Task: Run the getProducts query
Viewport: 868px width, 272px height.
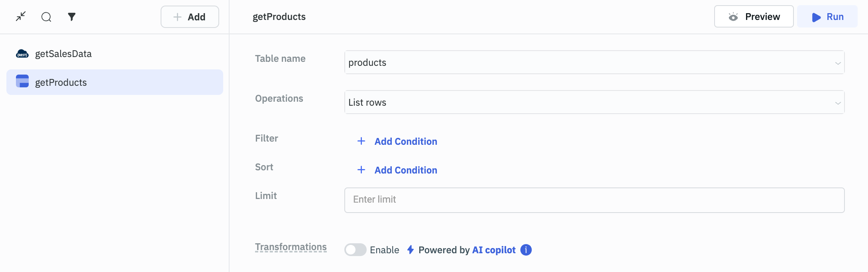Action: [x=827, y=17]
